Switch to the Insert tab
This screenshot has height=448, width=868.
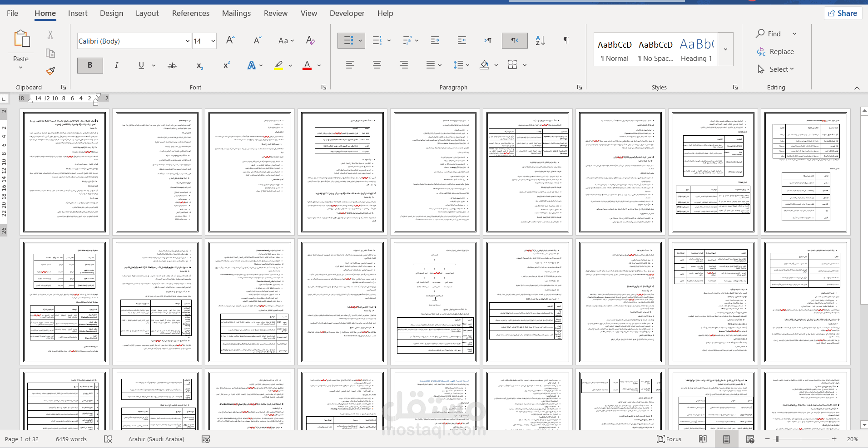pyautogui.click(x=78, y=13)
